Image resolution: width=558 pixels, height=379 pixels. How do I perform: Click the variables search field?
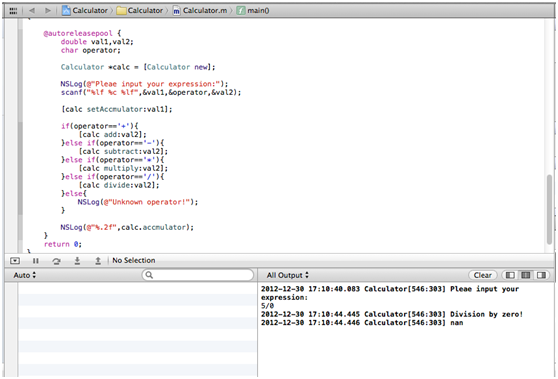pyautogui.click(x=198, y=275)
